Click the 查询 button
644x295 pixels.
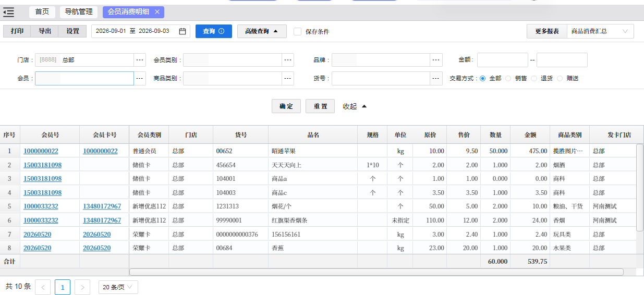point(214,31)
